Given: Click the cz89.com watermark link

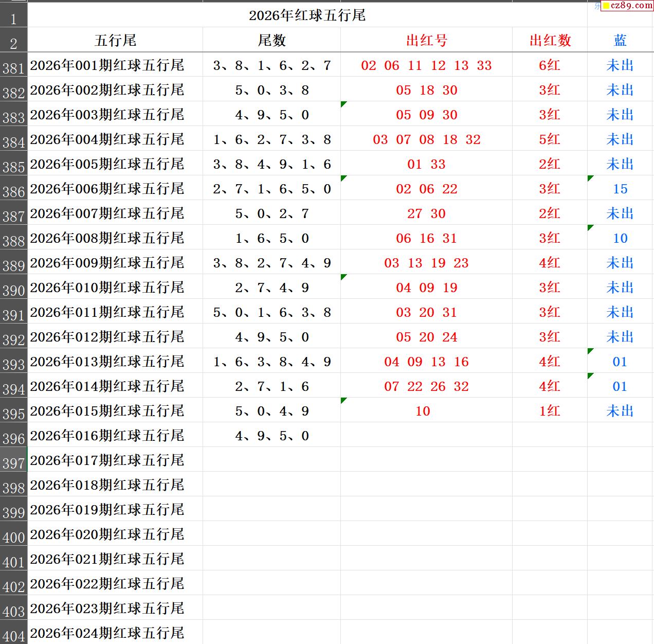Looking at the screenshot, I should tap(627, 6).
